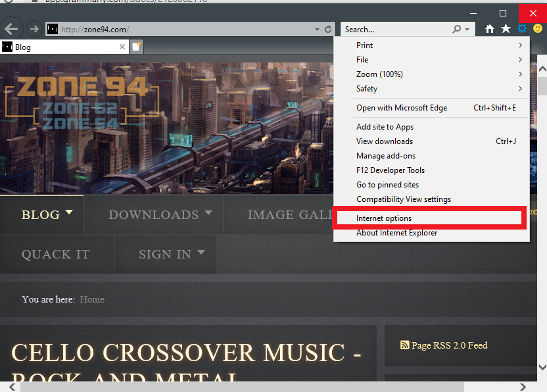Screen dimensions: 547x392
Task: Click the vertical scrollbar down arrow
Action: [542, 367]
